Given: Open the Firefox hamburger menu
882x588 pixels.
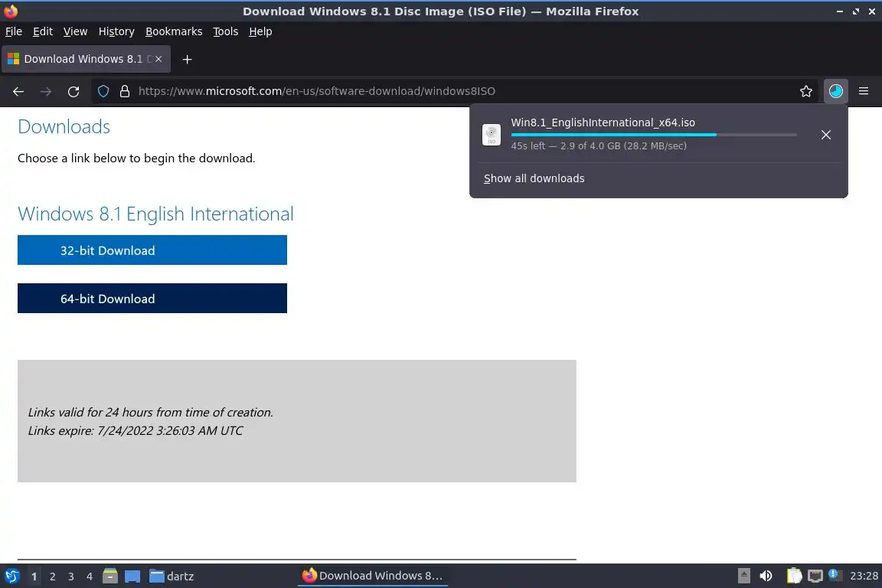Looking at the screenshot, I should pyautogui.click(x=864, y=91).
